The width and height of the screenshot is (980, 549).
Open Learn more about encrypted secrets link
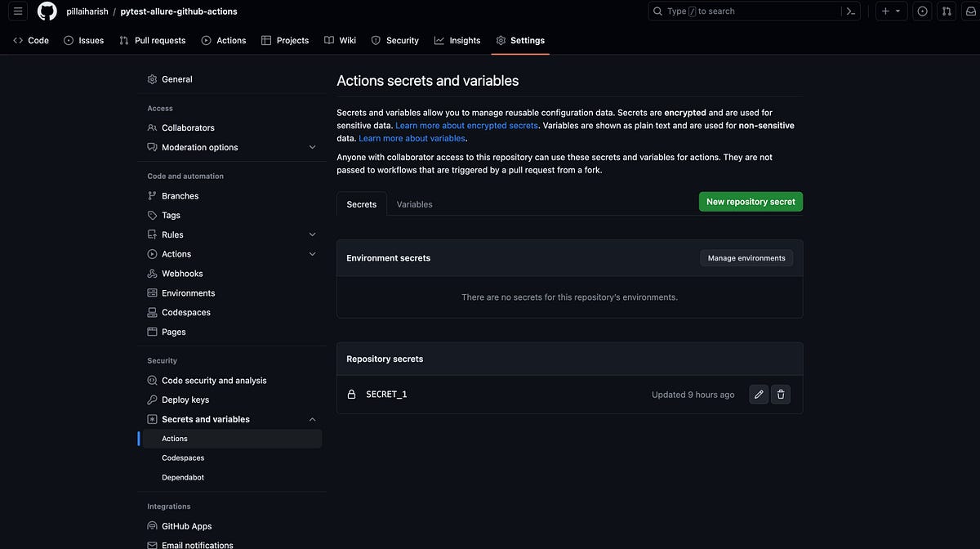pyautogui.click(x=466, y=125)
